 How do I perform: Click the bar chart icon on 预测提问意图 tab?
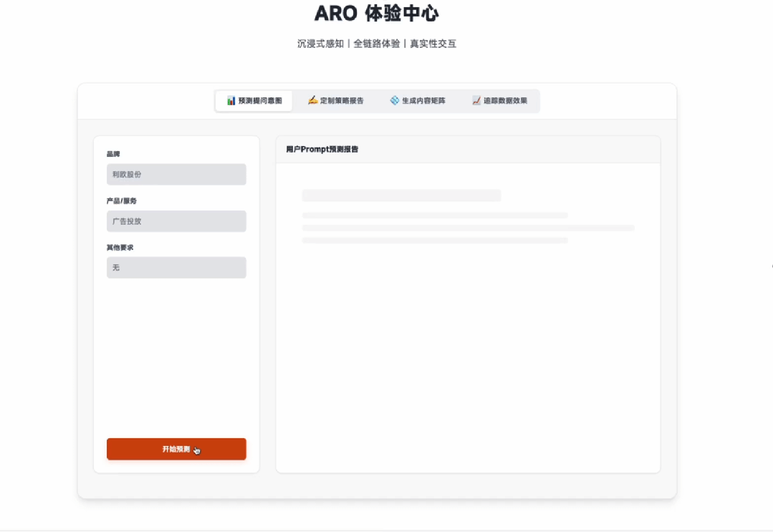pyautogui.click(x=229, y=101)
